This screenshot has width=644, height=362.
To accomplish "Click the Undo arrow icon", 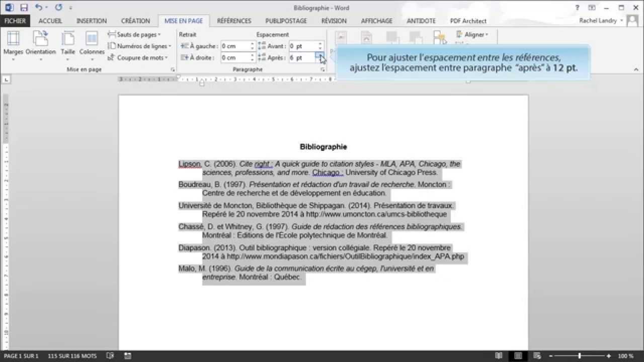I will click(x=38, y=8).
